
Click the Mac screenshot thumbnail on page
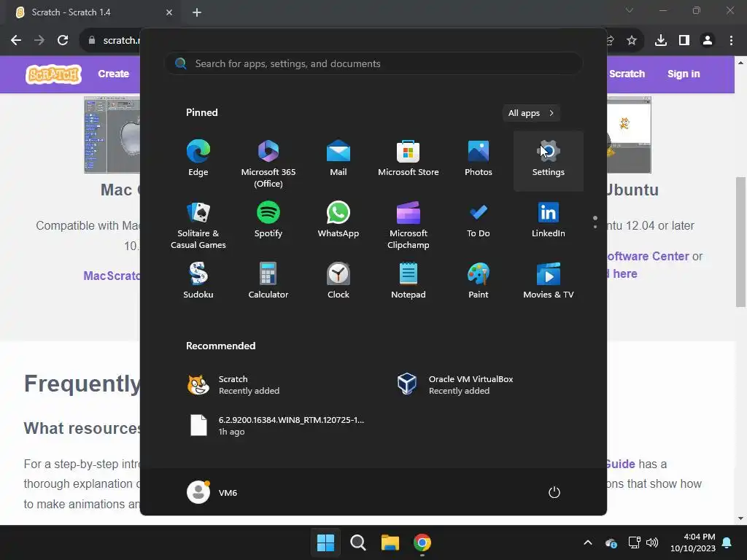click(112, 135)
